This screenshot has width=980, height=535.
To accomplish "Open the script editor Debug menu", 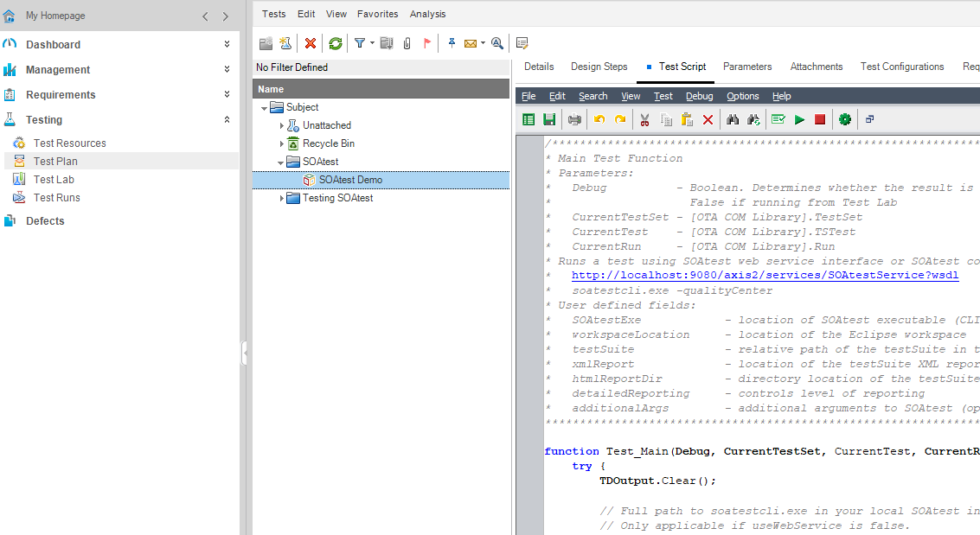I will (x=700, y=96).
